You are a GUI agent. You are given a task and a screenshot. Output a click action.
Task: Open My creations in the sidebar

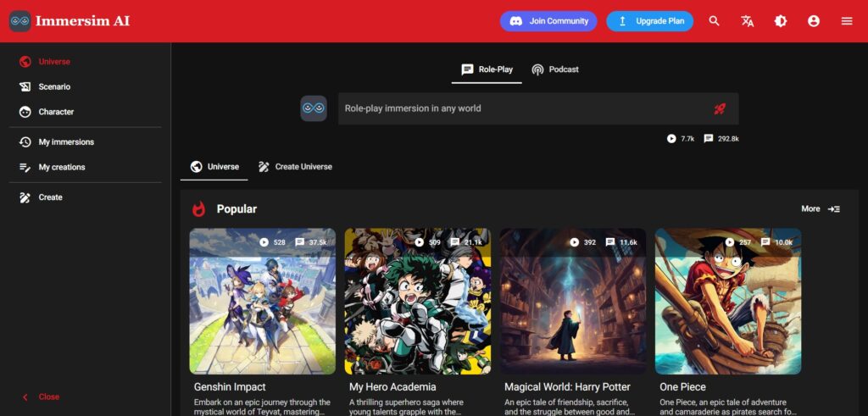86,167
